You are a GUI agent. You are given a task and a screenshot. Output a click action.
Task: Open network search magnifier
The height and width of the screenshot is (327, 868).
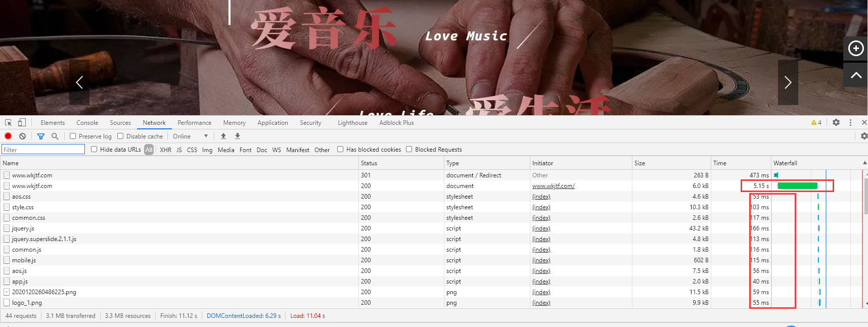pyautogui.click(x=55, y=136)
